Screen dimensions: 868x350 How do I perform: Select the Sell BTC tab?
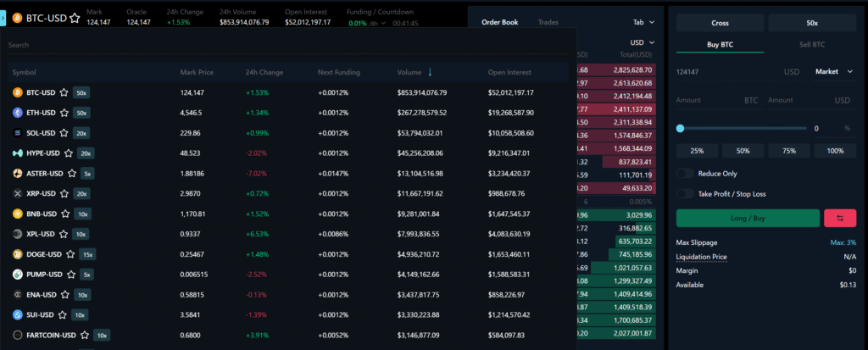click(x=811, y=44)
